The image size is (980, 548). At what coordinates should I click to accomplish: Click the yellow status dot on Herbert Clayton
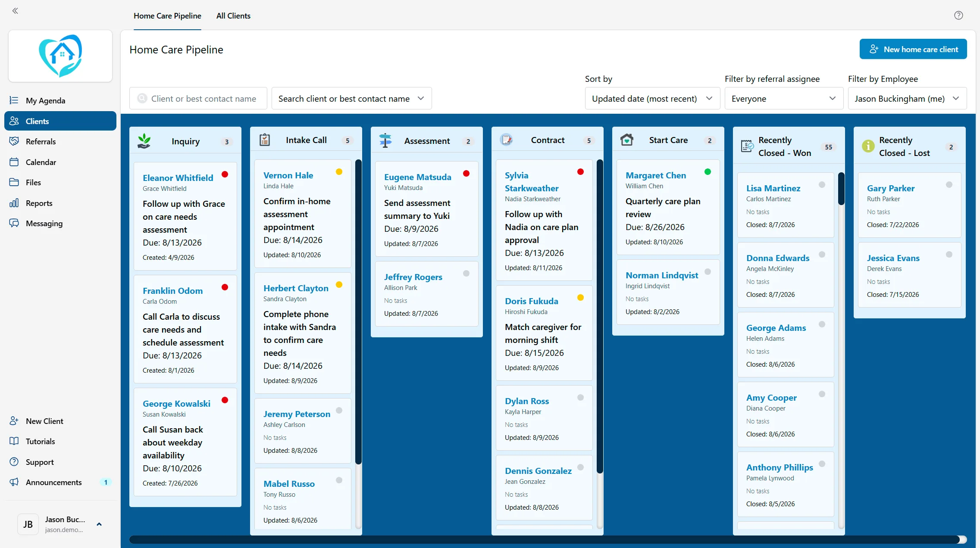coord(339,285)
